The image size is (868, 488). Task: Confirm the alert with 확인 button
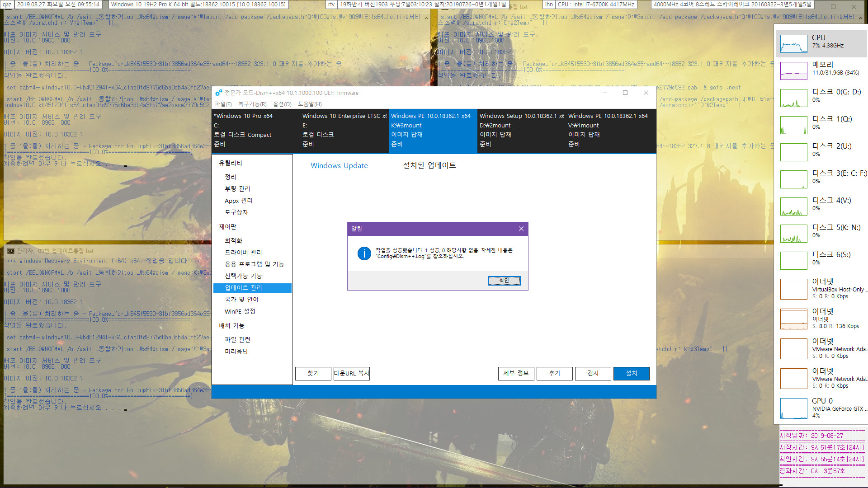pos(504,281)
